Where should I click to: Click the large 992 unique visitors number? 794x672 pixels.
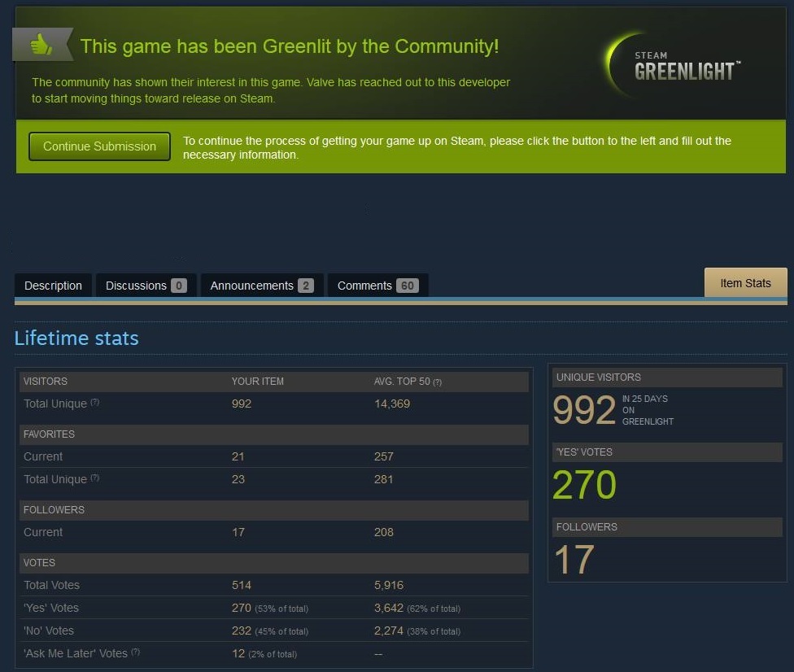click(x=584, y=410)
